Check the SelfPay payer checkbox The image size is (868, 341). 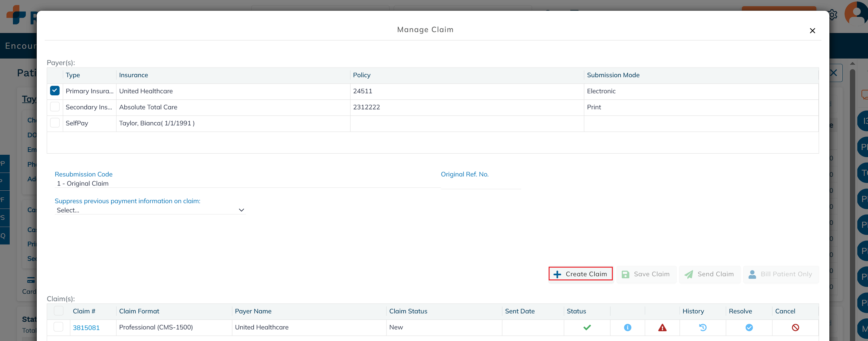click(x=55, y=123)
